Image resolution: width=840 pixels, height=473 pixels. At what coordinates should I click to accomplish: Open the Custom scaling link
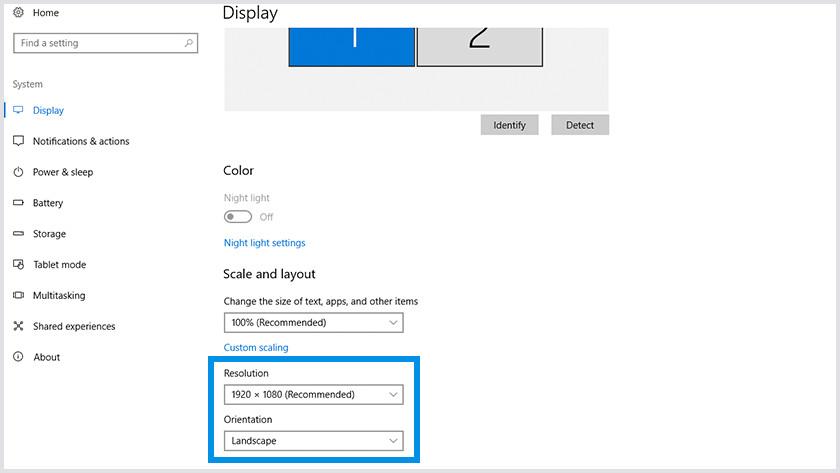[x=256, y=347]
